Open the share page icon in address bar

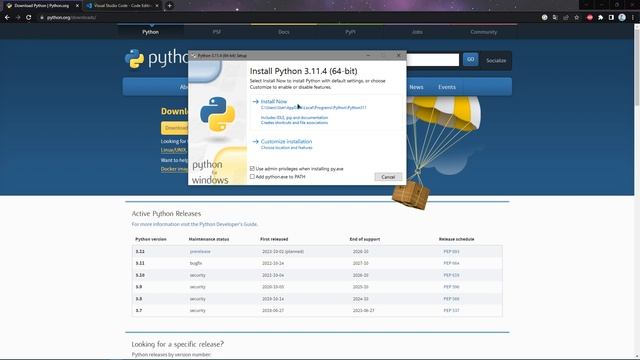point(566,18)
